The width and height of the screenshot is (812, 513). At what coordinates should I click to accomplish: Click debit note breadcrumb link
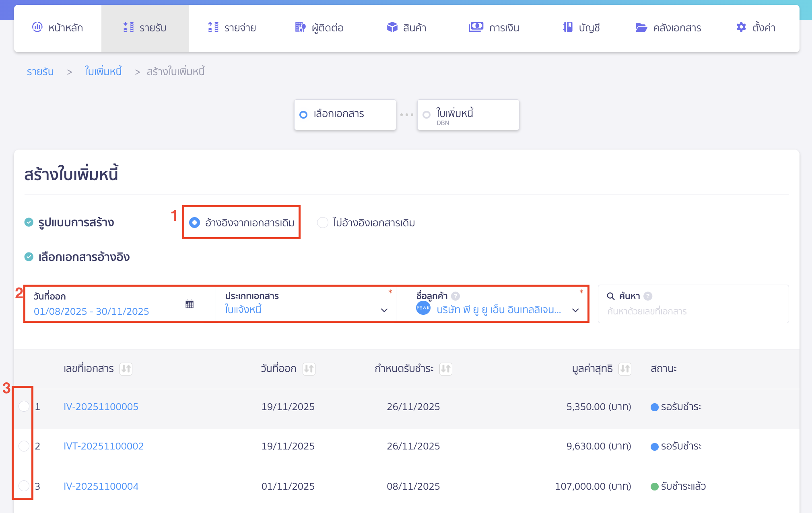click(103, 72)
